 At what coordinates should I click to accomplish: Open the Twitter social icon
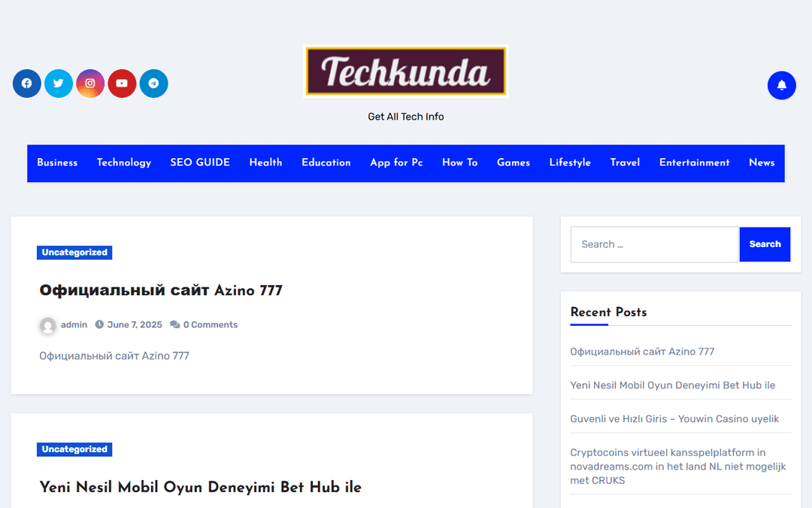click(59, 84)
